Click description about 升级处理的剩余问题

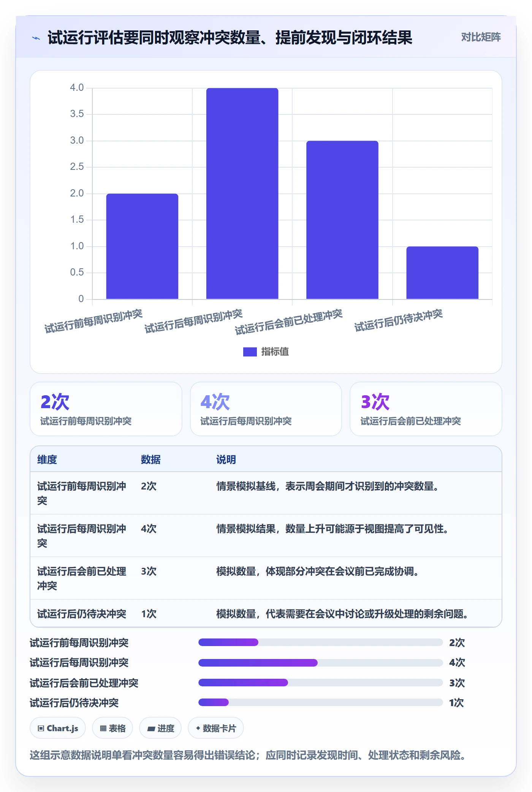pyautogui.click(x=342, y=614)
